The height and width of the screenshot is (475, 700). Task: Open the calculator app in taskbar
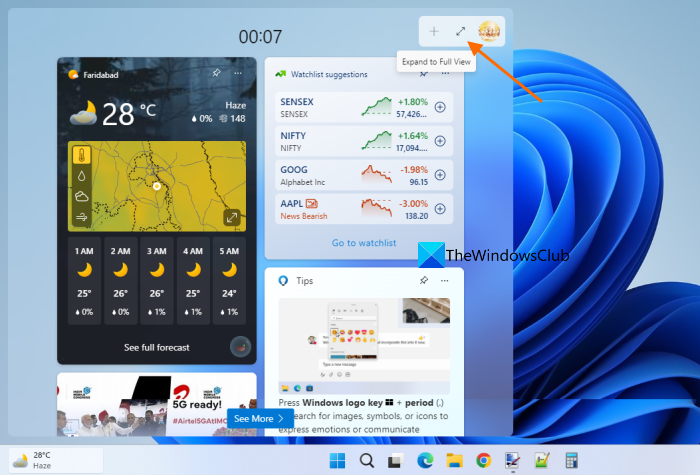tap(571, 460)
